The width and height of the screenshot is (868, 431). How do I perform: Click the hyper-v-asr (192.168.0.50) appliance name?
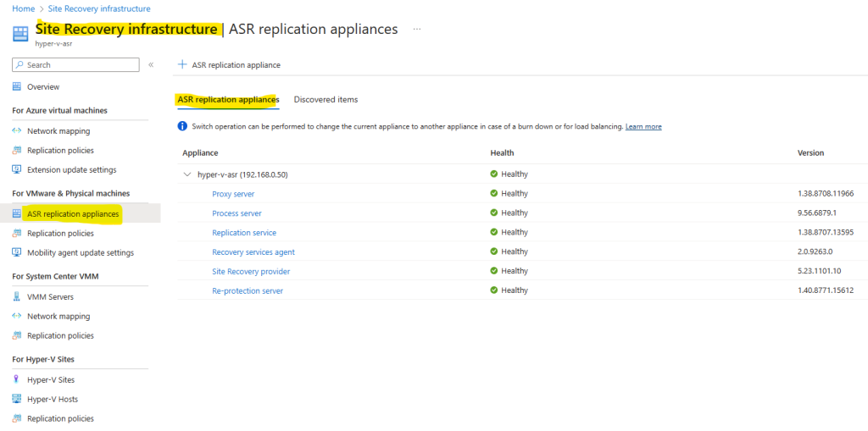click(x=242, y=174)
